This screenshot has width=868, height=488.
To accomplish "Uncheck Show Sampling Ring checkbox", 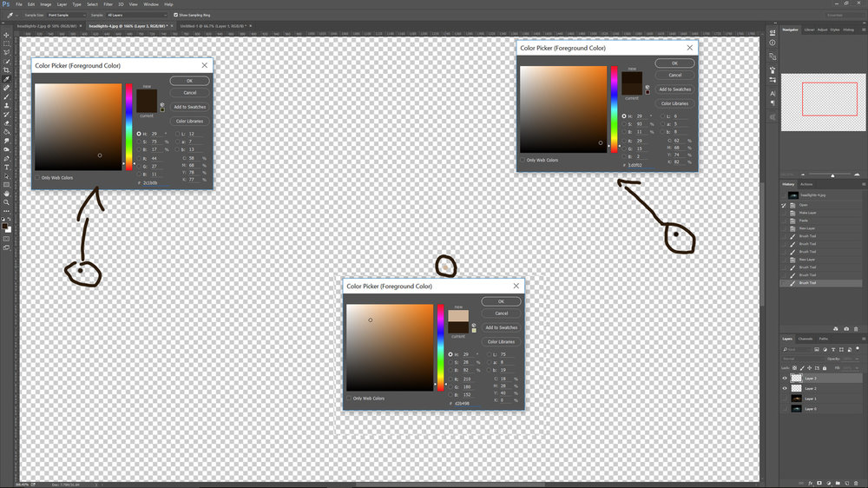I will pos(175,15).
